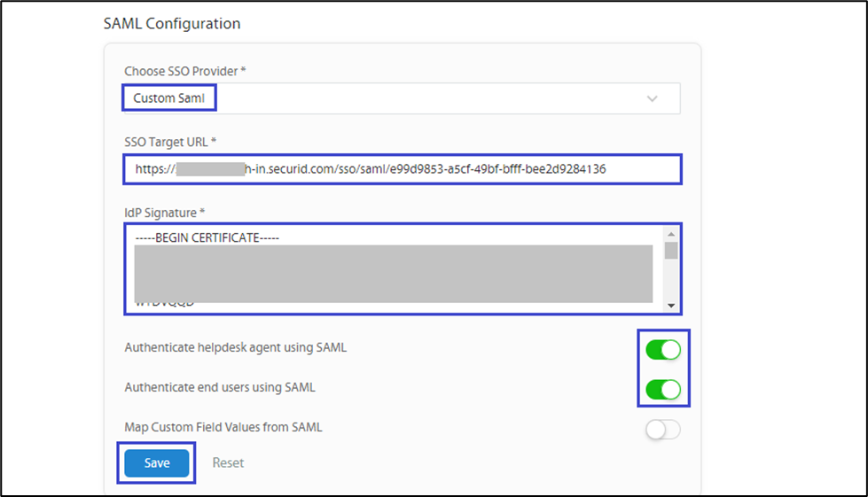Click the BEGIN CERTIFICATE line in IdP Signature
This screenshot has height=497, width=868.
click(207, 237)
